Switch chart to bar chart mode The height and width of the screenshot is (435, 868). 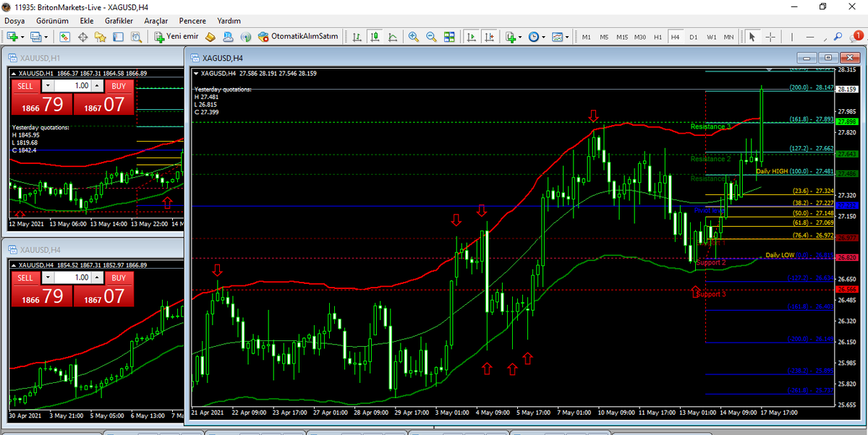357,36
